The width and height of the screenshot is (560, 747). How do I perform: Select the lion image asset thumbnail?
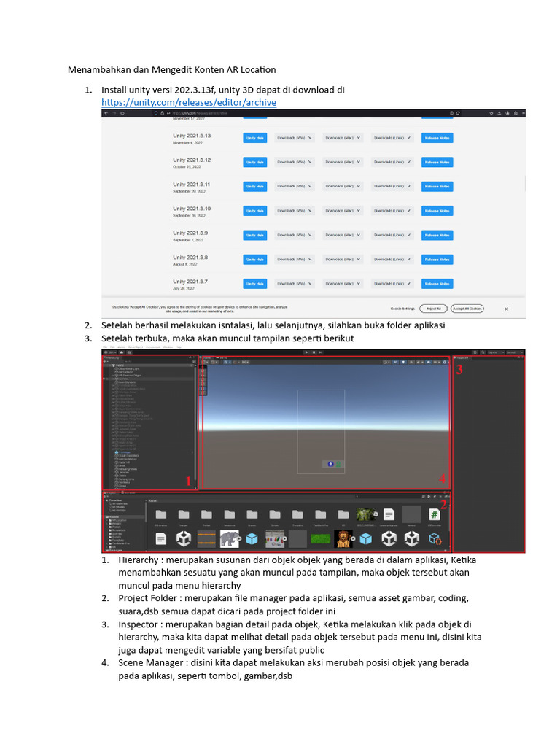tap(343, 539)
